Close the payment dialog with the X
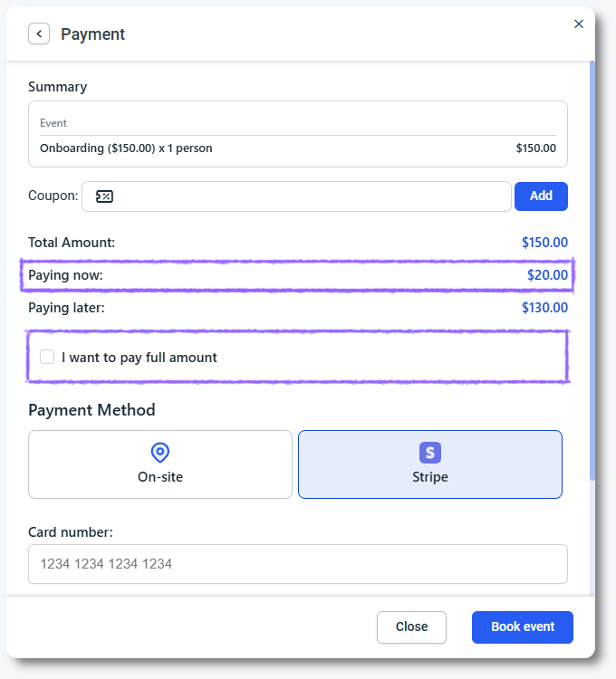 pos(579,24)
